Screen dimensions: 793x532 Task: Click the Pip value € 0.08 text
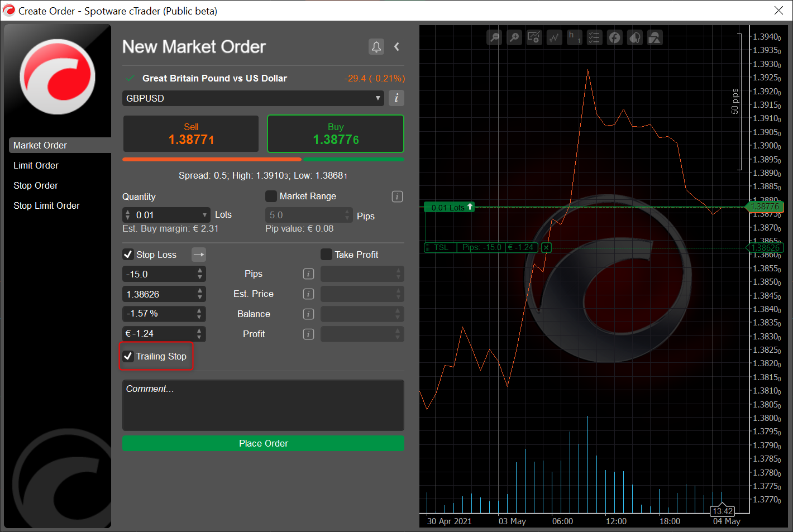pyautogui.click(x=299, y=229)
